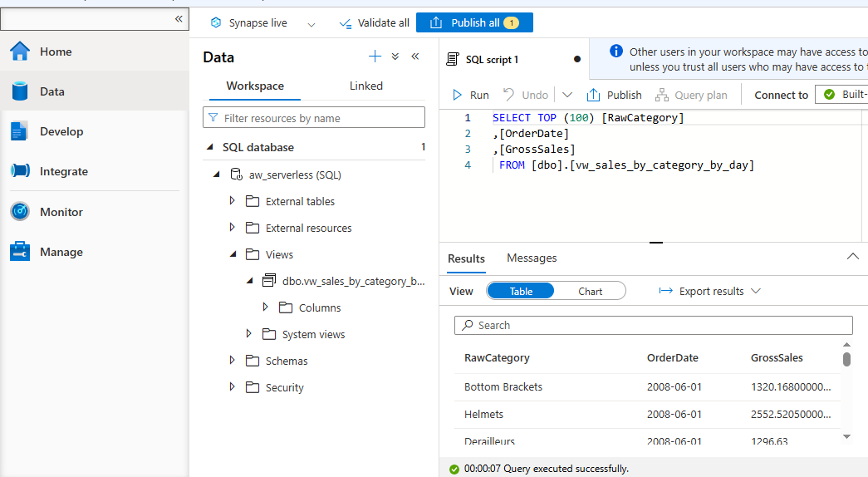Select the Table view toggle

[x=521, y=291]
